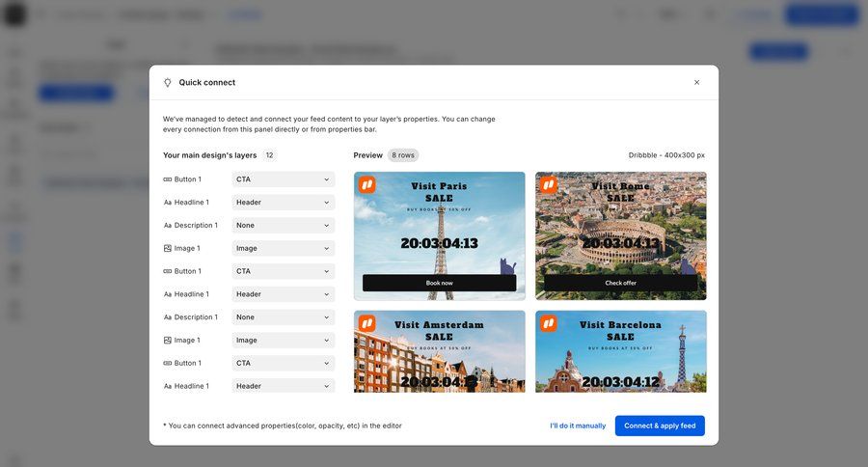Click the lightbulb icon beside Quick connect

167,83
